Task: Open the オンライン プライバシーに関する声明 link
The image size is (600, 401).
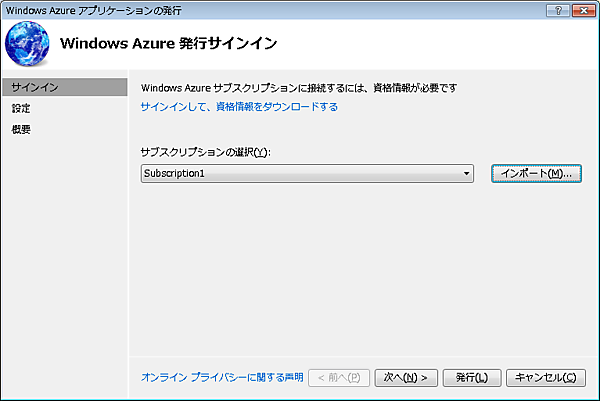Action: [x=222, y=377]
